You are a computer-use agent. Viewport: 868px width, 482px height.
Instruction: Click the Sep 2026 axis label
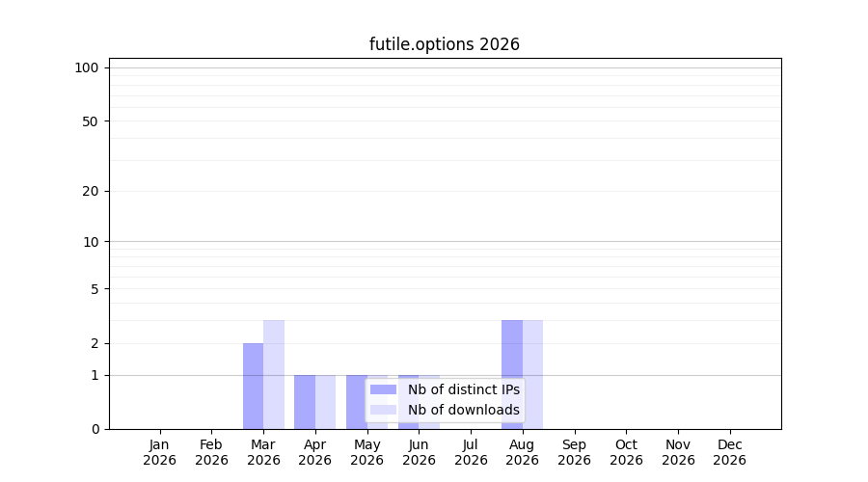[574, 452]
